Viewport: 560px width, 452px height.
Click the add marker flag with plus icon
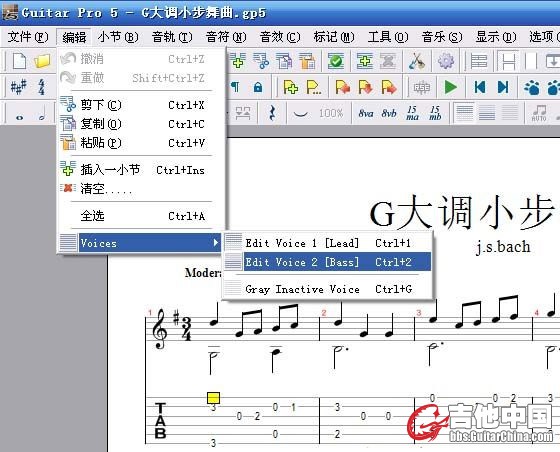coord(291,87)
